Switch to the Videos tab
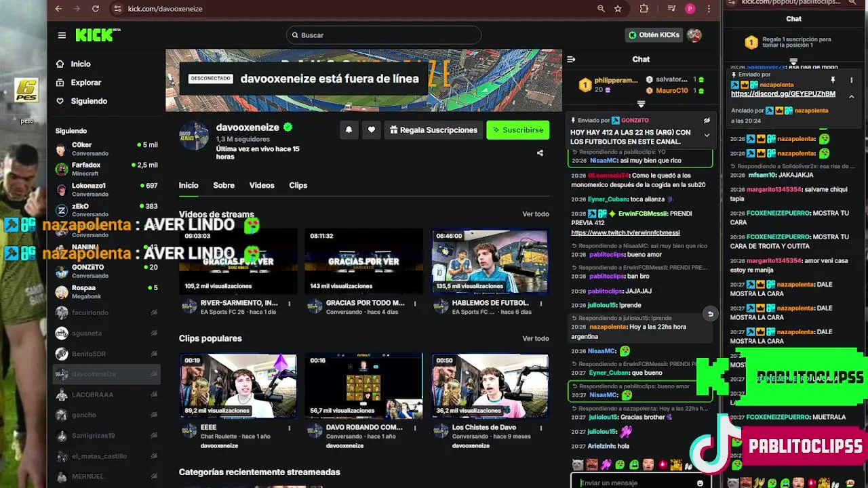 tap(262, 186)
